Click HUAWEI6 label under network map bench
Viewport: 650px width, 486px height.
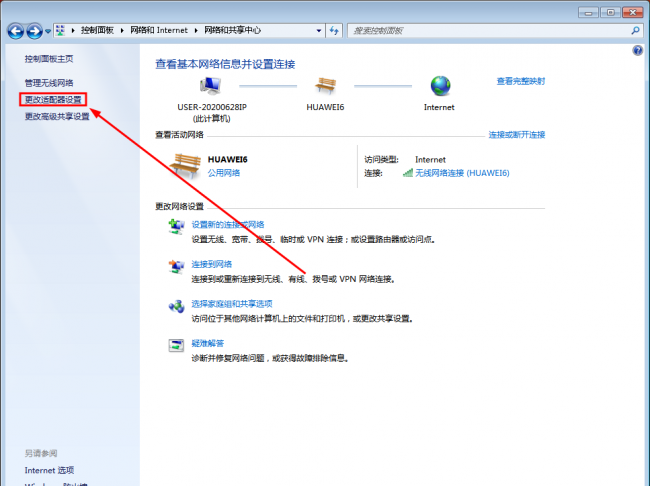tap(325, 107)
